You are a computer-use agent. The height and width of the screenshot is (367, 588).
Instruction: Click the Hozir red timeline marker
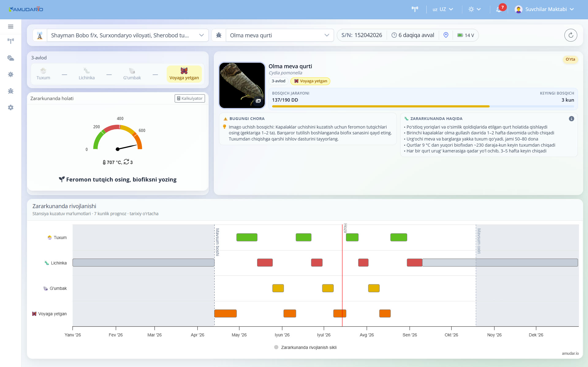[342, 275]
